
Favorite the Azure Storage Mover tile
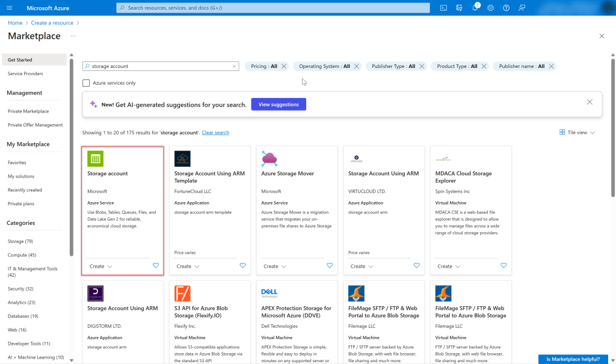[x=330, y=266]
